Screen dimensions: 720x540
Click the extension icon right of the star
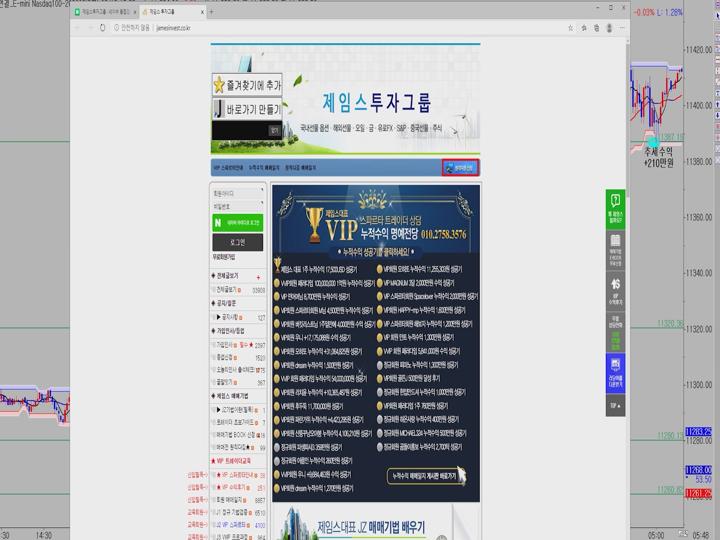[584, 28]
